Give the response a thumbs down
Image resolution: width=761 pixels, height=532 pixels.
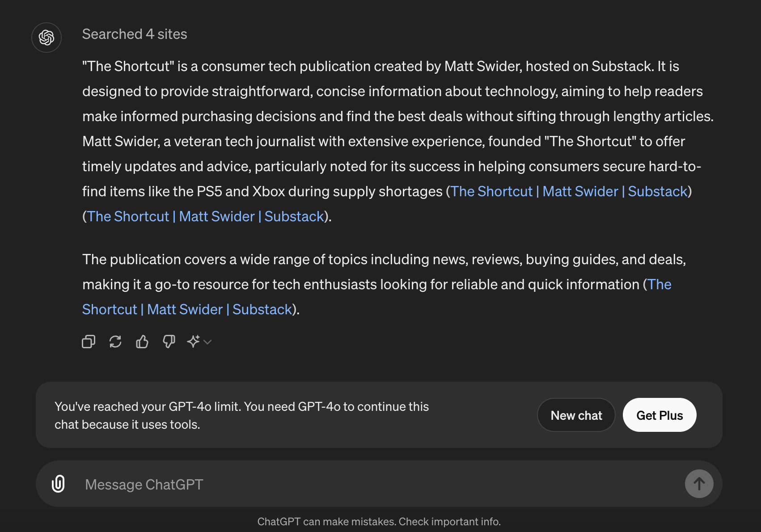click(169, 342)
